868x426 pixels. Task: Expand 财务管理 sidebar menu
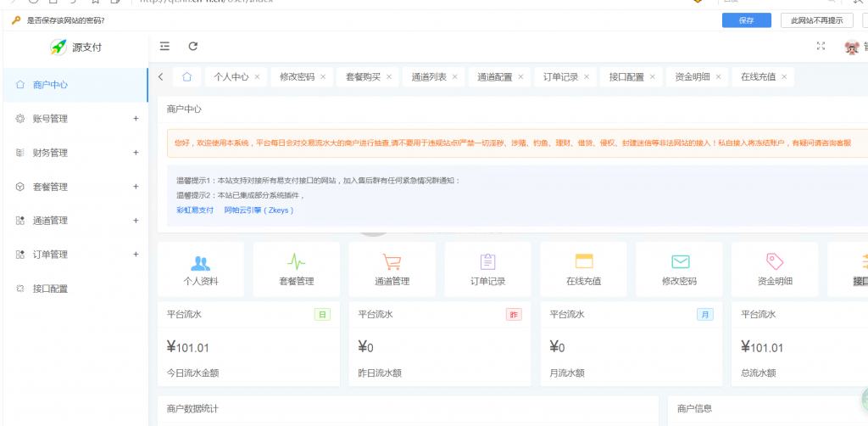click(x=75, y=153)
